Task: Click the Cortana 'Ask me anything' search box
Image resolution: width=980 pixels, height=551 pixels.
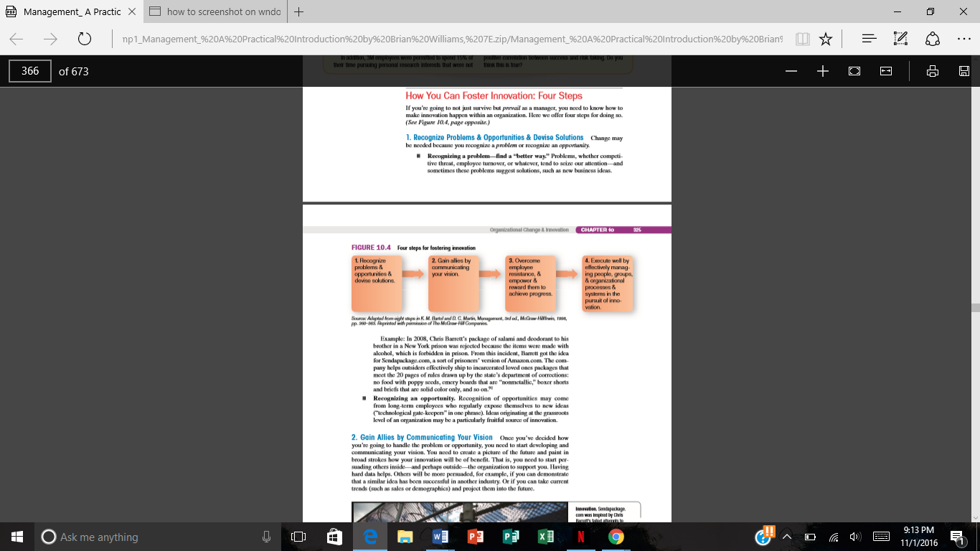Action: [143, 537]
